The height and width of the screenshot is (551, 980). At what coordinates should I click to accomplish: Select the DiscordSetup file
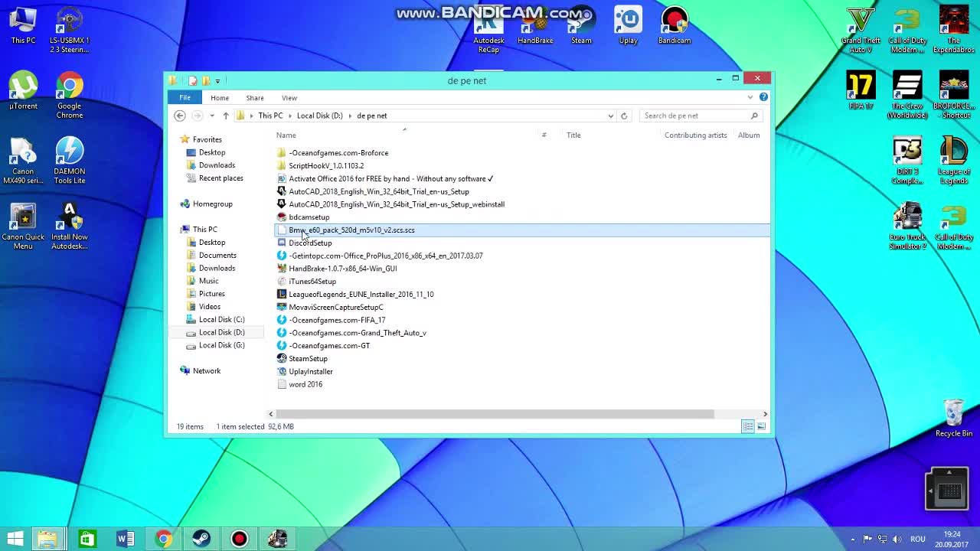point(310,243)
